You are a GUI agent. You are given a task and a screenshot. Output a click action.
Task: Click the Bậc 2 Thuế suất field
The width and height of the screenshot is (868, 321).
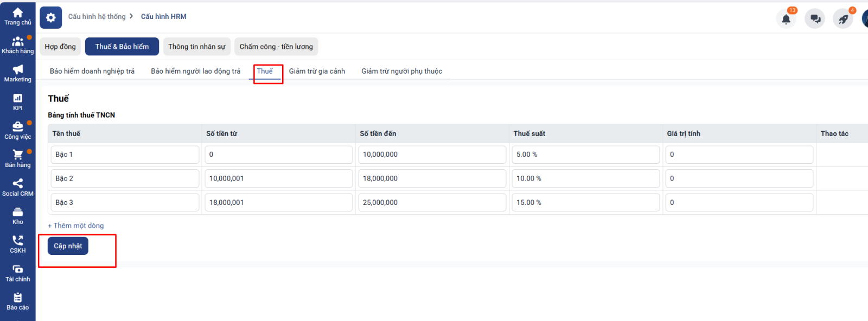[585, 178]
